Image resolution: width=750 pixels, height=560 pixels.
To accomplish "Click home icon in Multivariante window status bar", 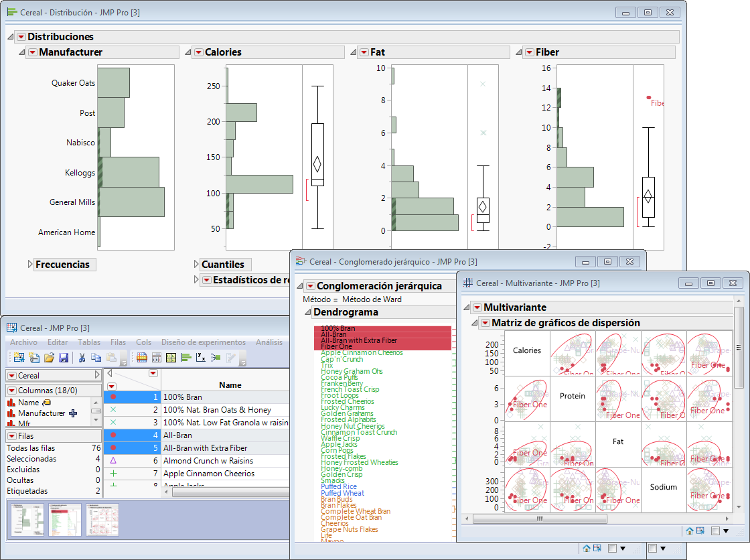I will click(689, 531).
